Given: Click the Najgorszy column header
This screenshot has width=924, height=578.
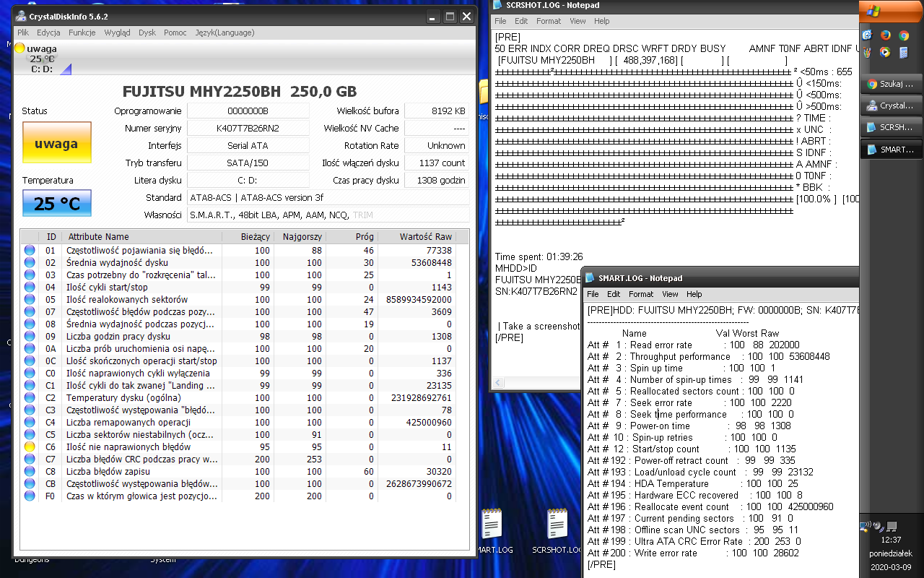Looking at the screenshot, I should coord(300,236).
